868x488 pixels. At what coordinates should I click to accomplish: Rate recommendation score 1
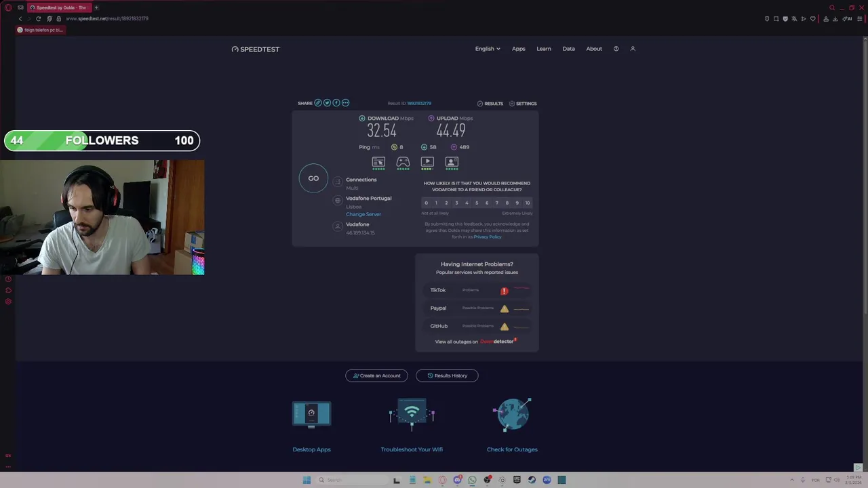[436, 203]
